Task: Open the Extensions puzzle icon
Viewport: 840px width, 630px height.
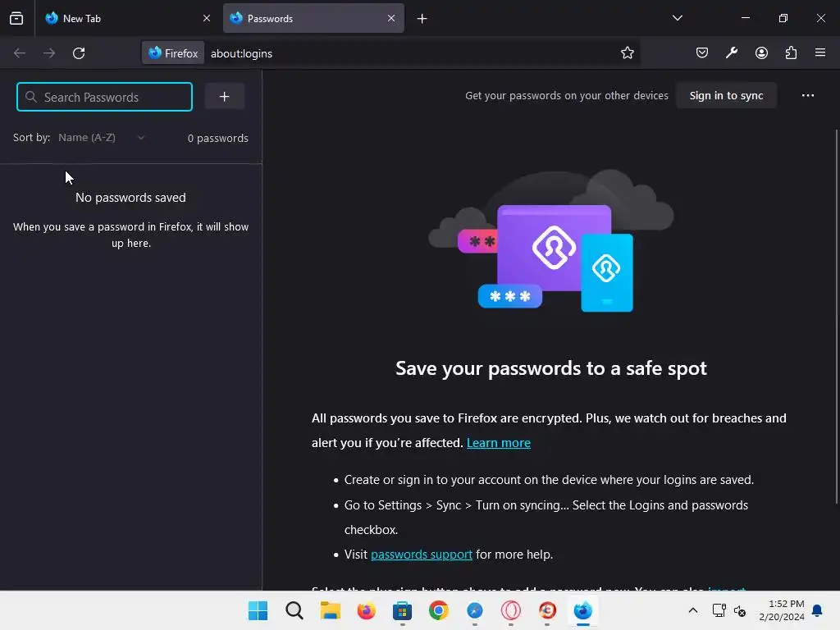Action: click(791, 52)
